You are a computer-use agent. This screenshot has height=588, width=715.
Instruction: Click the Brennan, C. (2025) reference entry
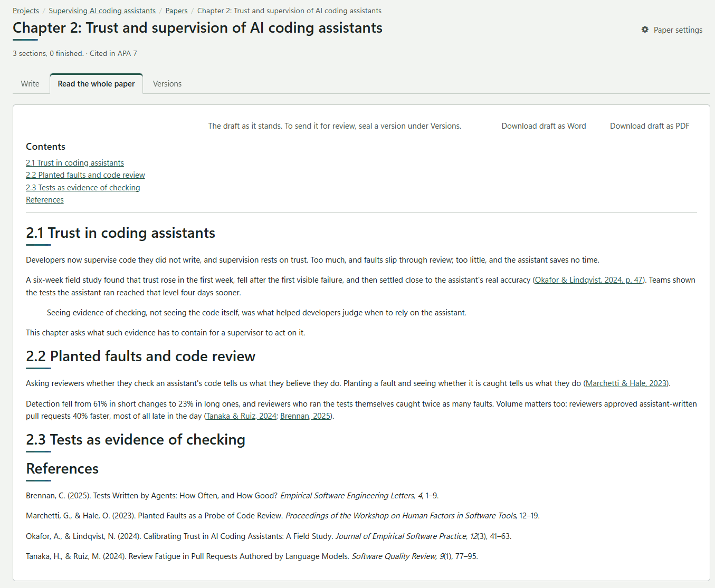[x=232, y=496]
